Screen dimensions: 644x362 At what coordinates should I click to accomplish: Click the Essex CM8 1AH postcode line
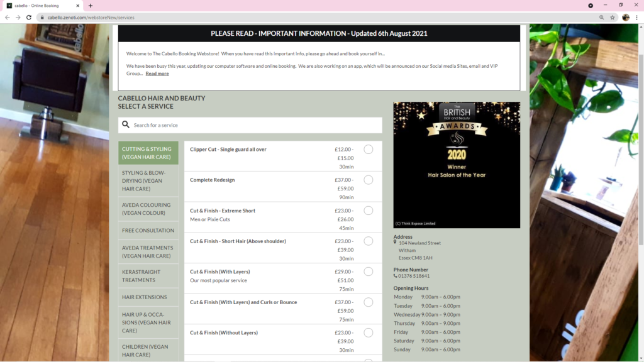click(415, 258)
